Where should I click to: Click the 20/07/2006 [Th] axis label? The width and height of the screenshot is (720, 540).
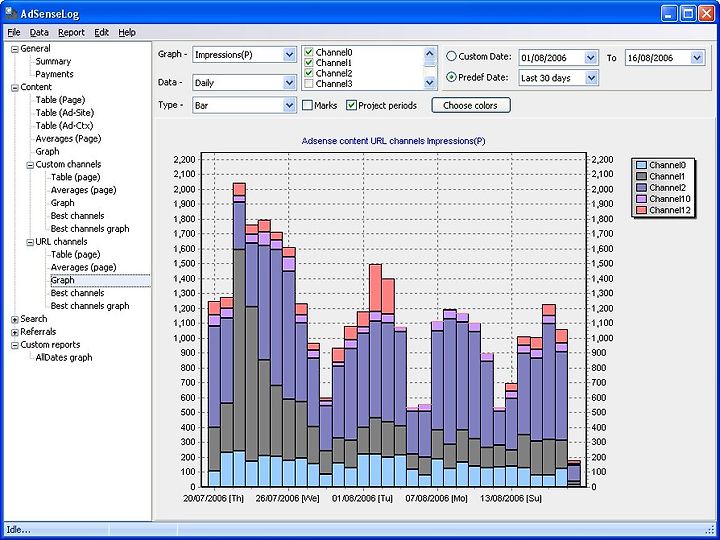[214, 499]
